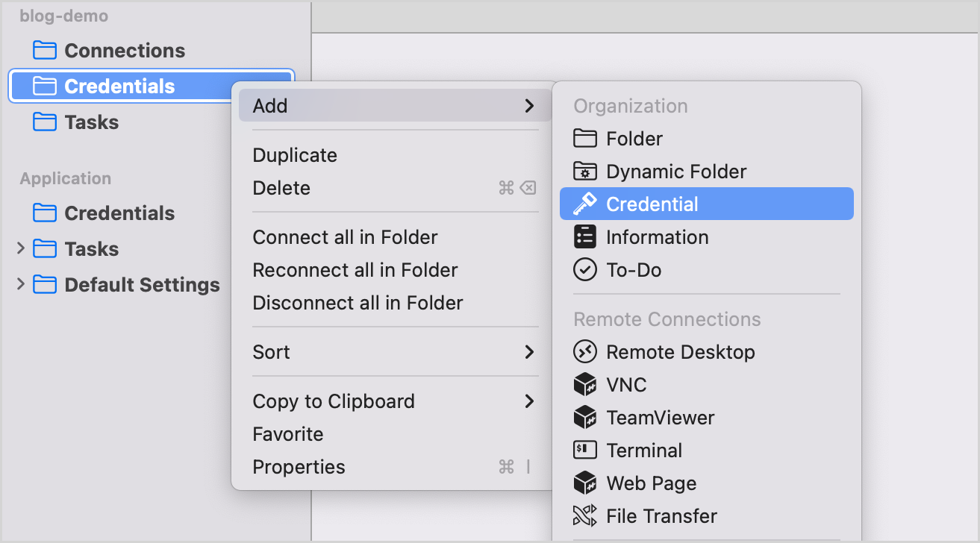The image size is (980, 543).
Task: Expand the Application Tasks tree node
Action: tap(21, 248)
